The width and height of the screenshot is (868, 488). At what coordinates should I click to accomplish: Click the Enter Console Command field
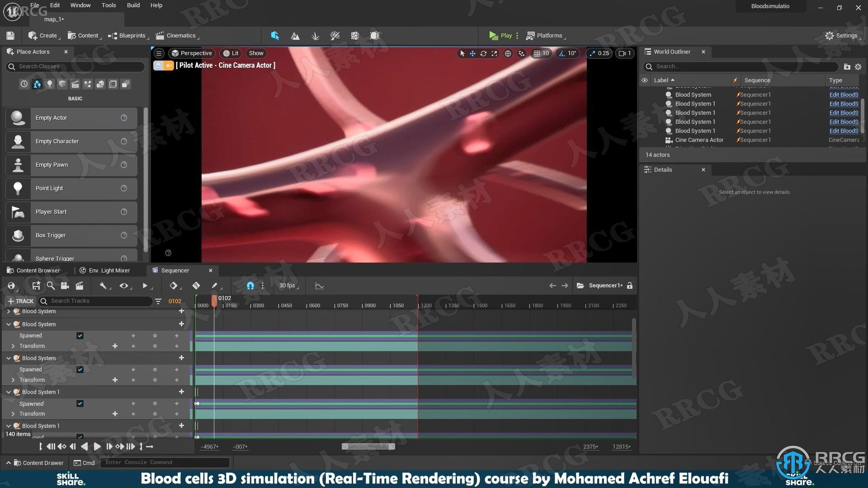coord(165,463)
